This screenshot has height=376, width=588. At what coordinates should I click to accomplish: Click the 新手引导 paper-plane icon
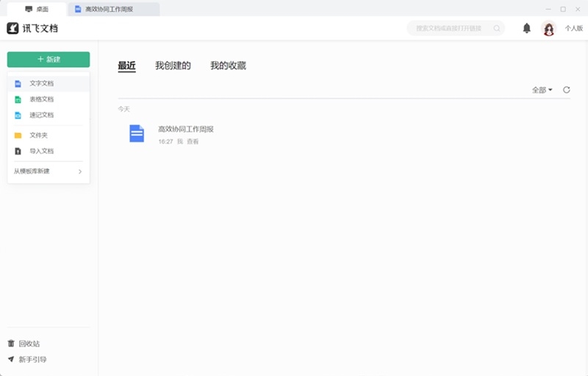coord(11,359)
